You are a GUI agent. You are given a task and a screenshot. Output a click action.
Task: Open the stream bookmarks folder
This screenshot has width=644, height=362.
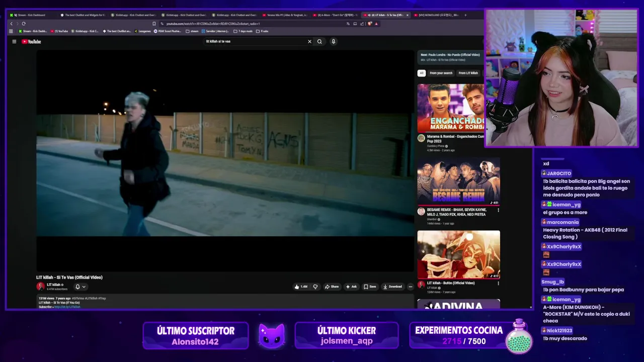(192, 31)
